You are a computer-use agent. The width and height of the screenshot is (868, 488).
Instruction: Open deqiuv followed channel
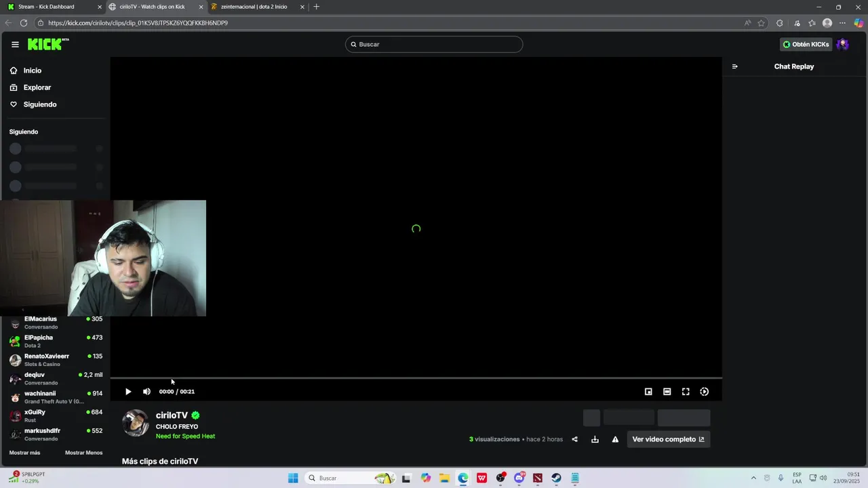click(x=56, y=378)
